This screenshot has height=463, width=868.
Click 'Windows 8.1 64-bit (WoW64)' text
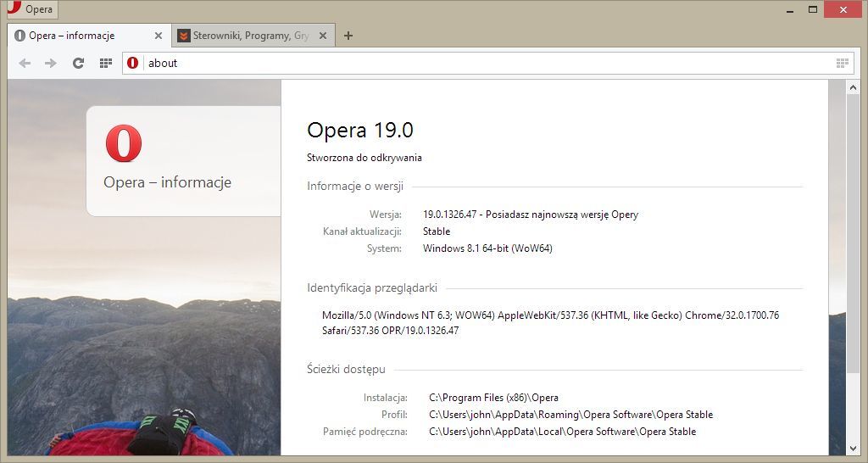487,248
